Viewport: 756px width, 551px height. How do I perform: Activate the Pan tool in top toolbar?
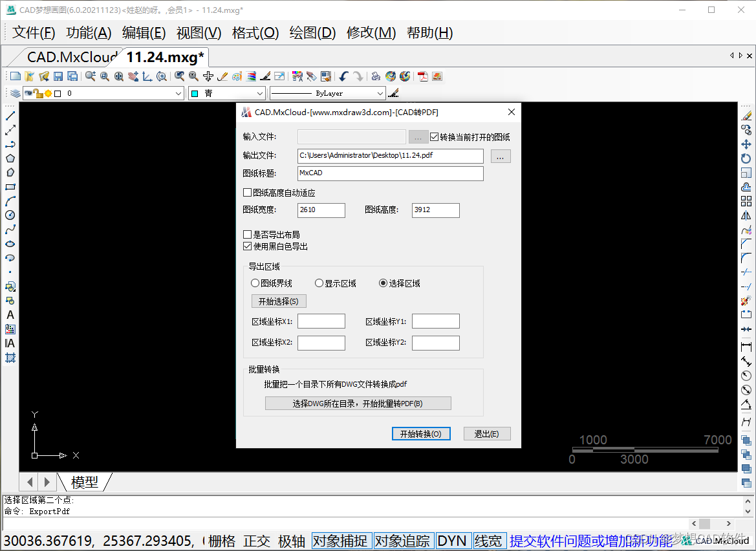132,76
